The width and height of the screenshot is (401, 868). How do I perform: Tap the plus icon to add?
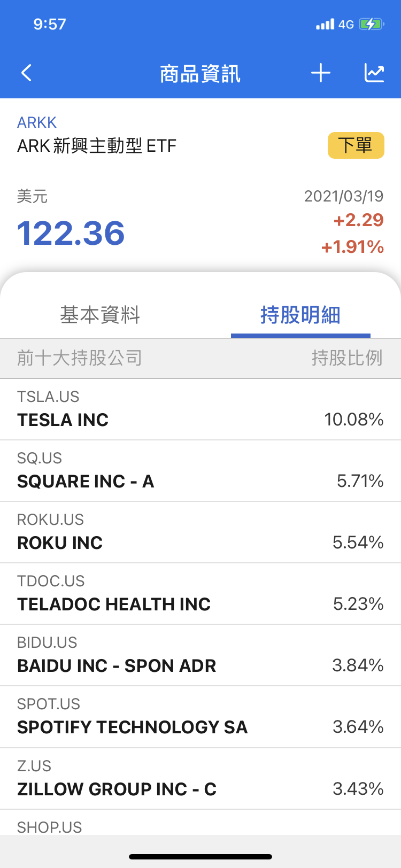[x=321, y=73]
